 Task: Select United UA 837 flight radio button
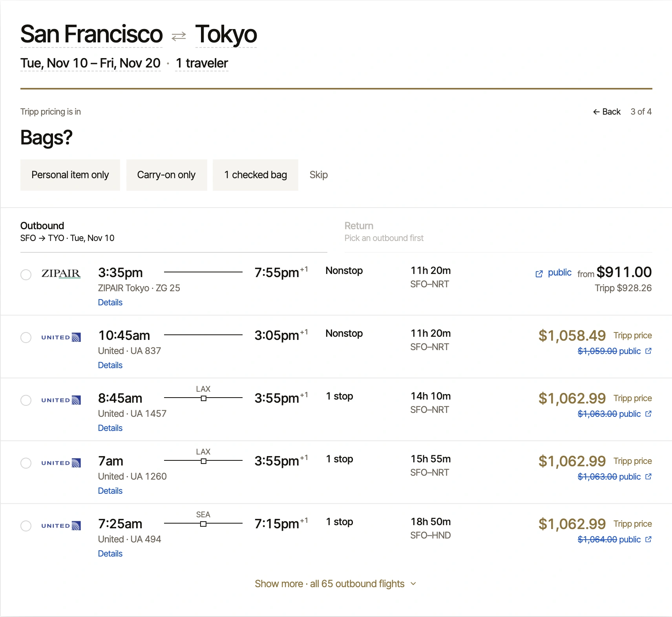(x=26, y=338)
